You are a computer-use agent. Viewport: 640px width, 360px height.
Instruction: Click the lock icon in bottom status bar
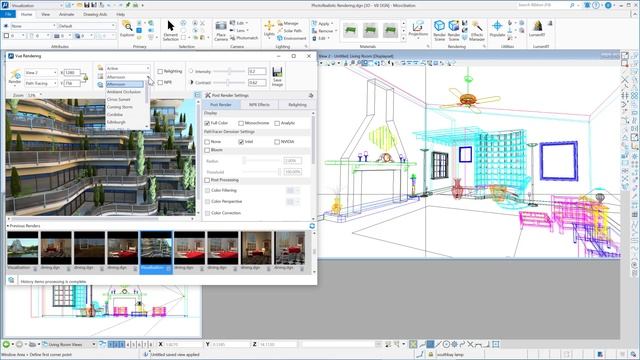[x=430, y=355]
